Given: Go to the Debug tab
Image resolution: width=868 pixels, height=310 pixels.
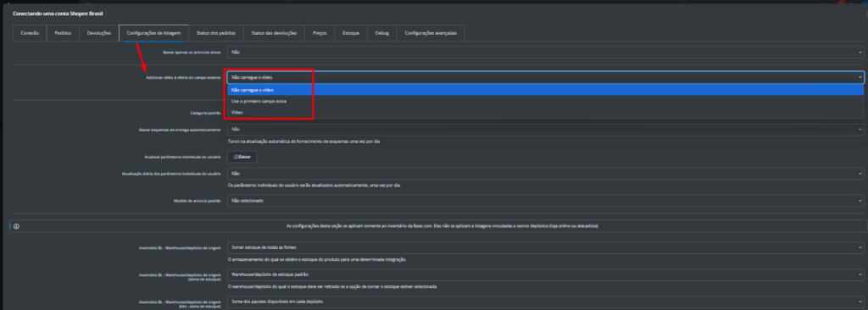Looking at the screenshot, I should point(382,33).
